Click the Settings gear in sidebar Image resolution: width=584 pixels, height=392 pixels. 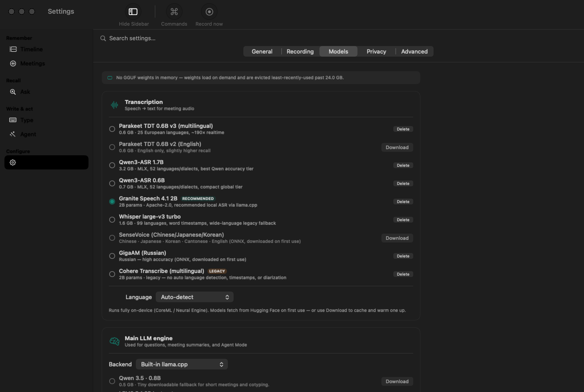pyautogui.click(x=13, y=163)
